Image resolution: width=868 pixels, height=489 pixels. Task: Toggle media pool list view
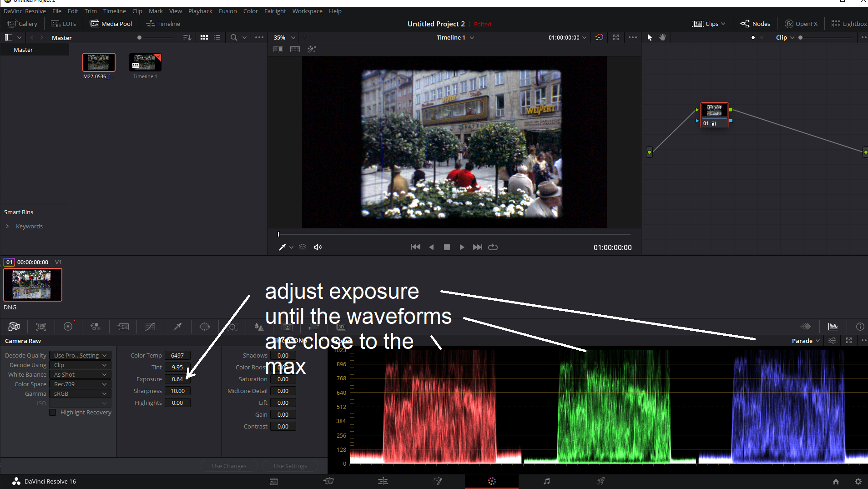pyautogui.click(x=217, y=37)
